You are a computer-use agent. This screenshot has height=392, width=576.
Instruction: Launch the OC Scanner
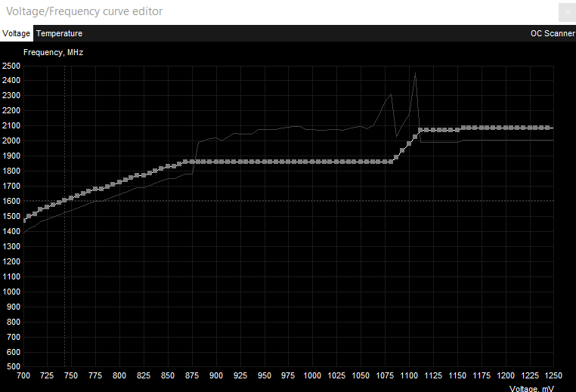click(553, 33)
